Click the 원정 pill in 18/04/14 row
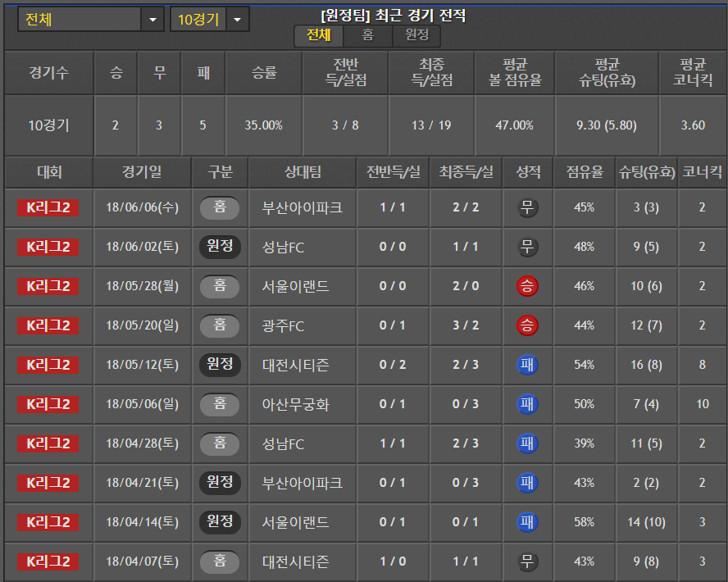 click(220, 521)
